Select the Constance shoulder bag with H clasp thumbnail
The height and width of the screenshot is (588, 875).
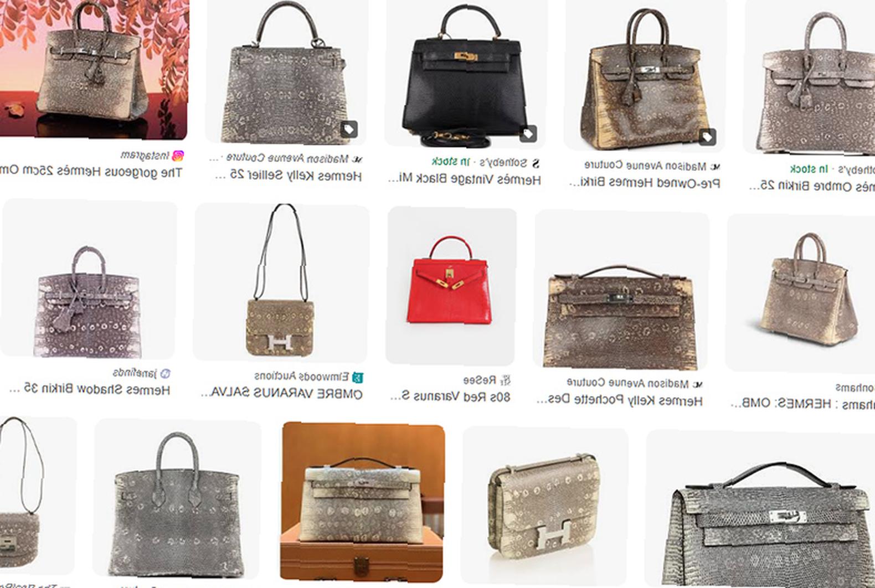281,282
